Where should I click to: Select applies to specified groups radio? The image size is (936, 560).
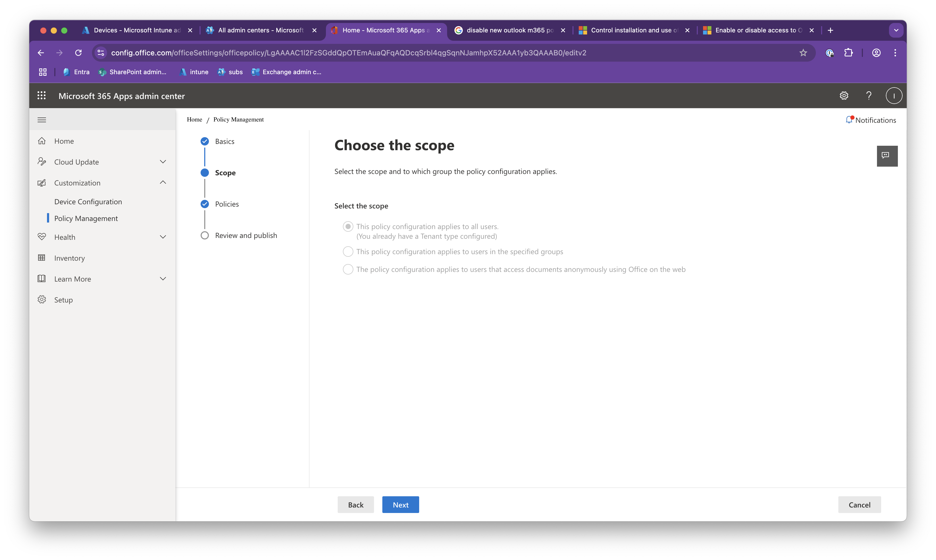[348, 251]
